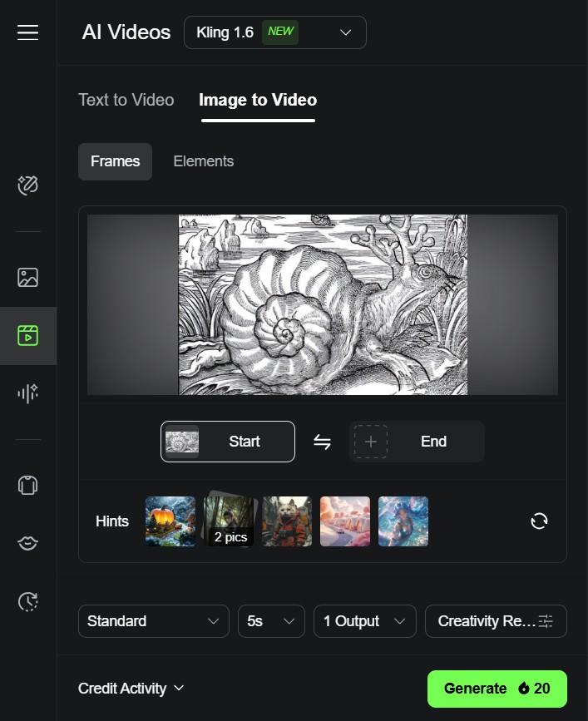Switch to Image to Video tab
This screenshot has width=588, height=721.
click(258, 100)
